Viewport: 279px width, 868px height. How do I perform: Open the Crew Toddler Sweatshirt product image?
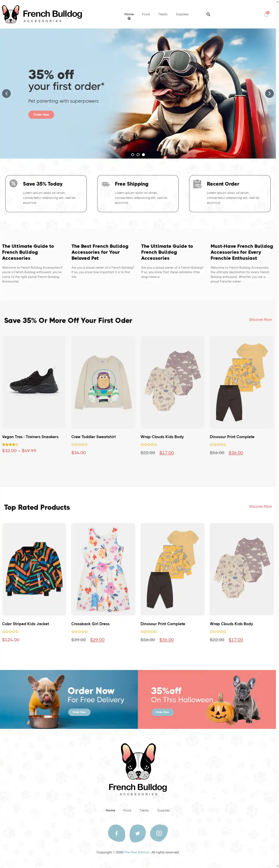click(103, 382)
